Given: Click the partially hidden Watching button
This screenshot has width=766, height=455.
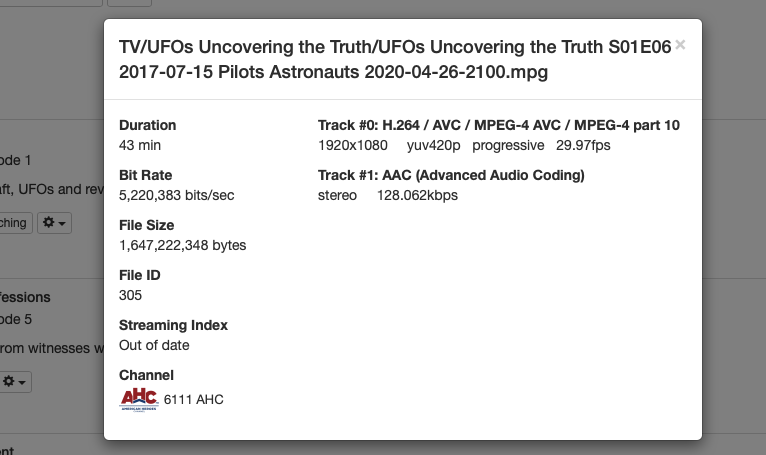Looking at the screenshot, I should (14, 223).
